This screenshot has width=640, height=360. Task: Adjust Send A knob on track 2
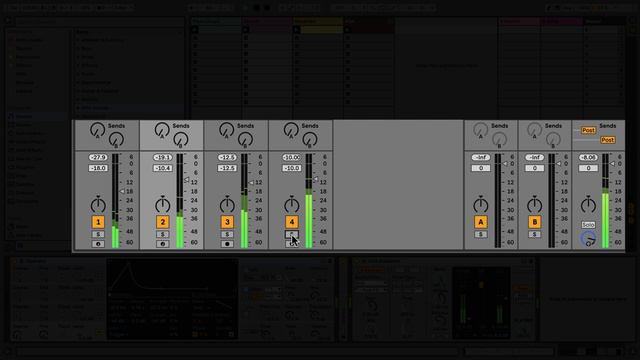(x=162, y=130)
